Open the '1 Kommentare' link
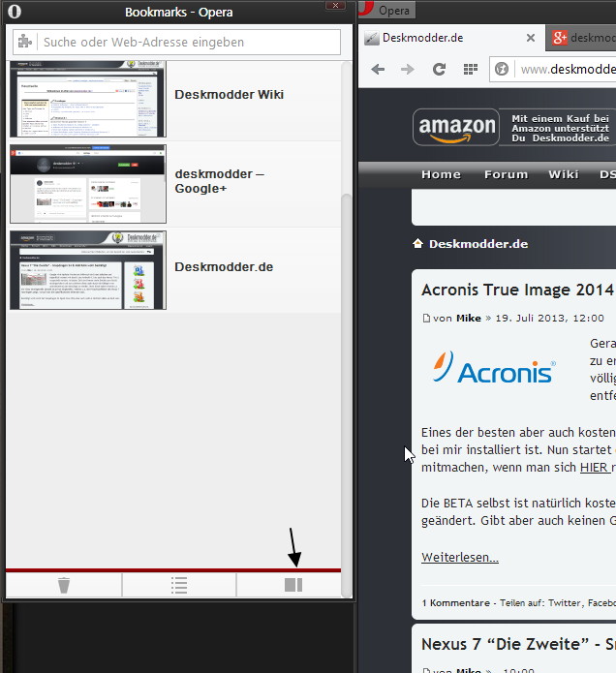The image size is (616, 673). tap(455, 603)
